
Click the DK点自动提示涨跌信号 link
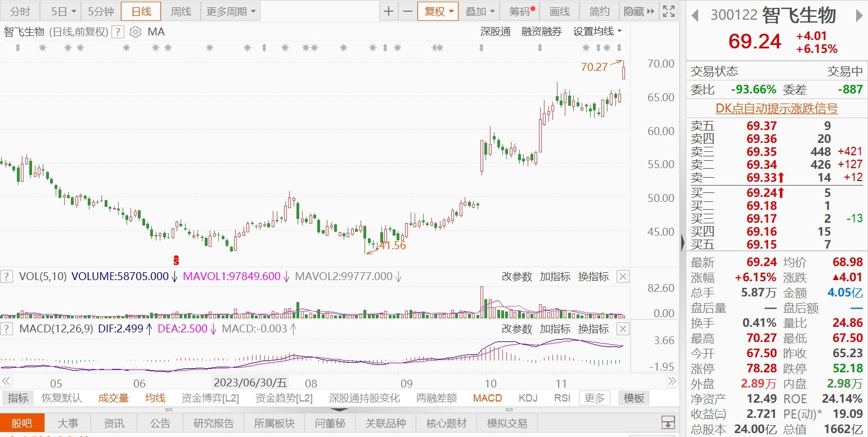pos(776,109)
